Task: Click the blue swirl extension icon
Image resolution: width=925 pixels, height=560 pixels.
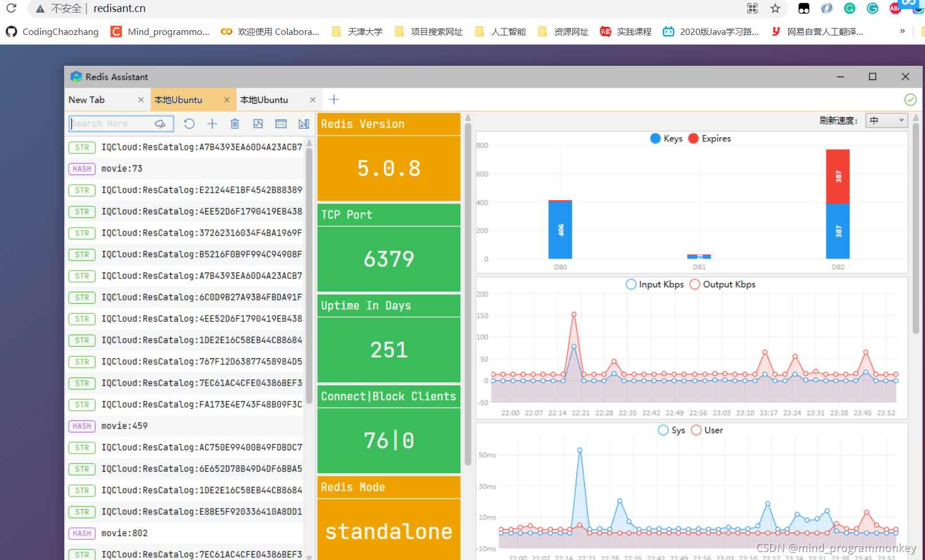Action: point(827,8)
